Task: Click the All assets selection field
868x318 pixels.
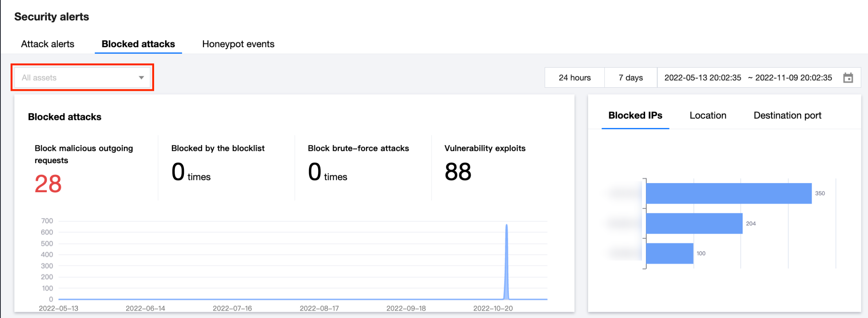Action: point(82,77)
